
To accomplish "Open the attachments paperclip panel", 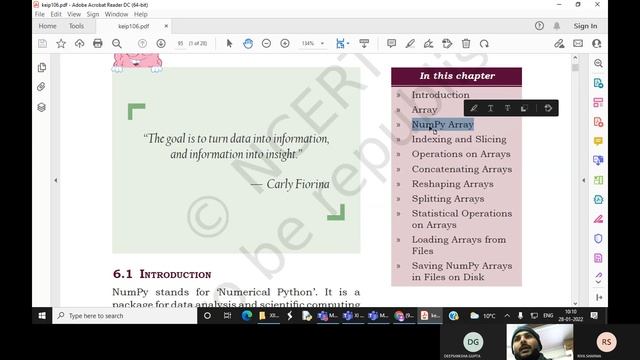I will 41,87.
